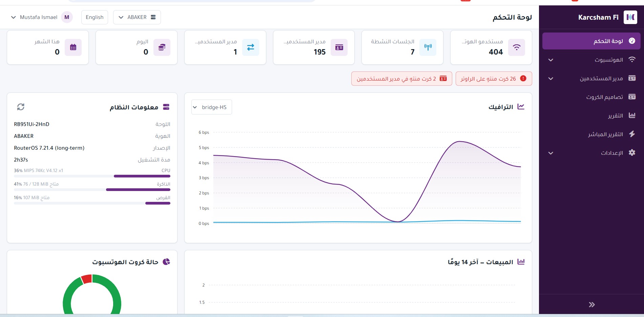The width and height of the screenshot is (644, 317).
Task: Expand the Mustafa Ismael user menu
Action: click(x=42, y=17)
